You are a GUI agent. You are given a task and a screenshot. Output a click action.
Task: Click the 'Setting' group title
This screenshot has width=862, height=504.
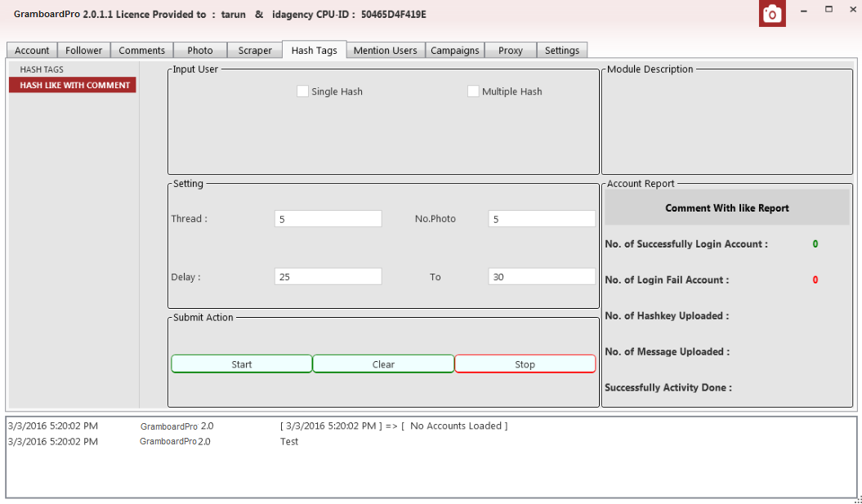[188, 184]
